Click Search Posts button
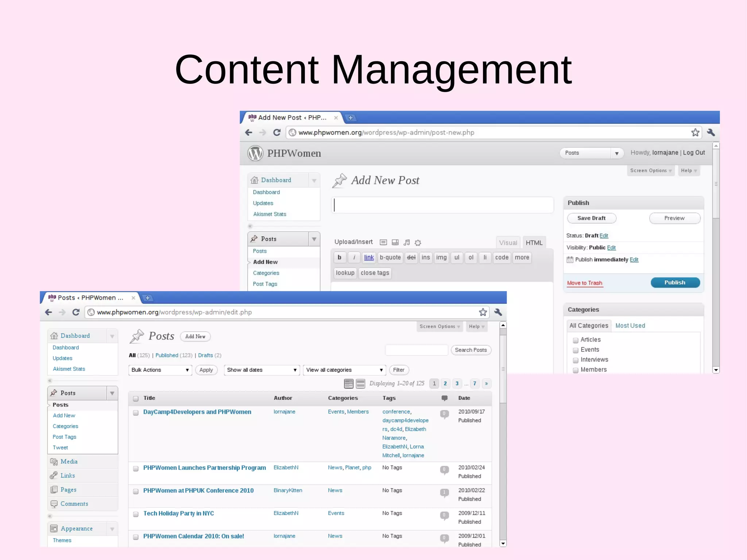 471,350
